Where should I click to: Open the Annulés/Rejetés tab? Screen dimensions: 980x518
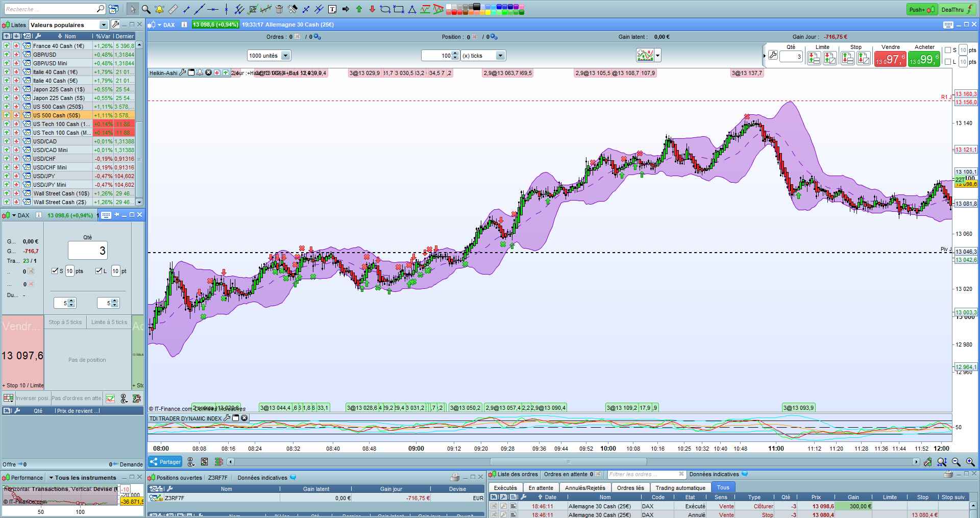coord(585,488)
